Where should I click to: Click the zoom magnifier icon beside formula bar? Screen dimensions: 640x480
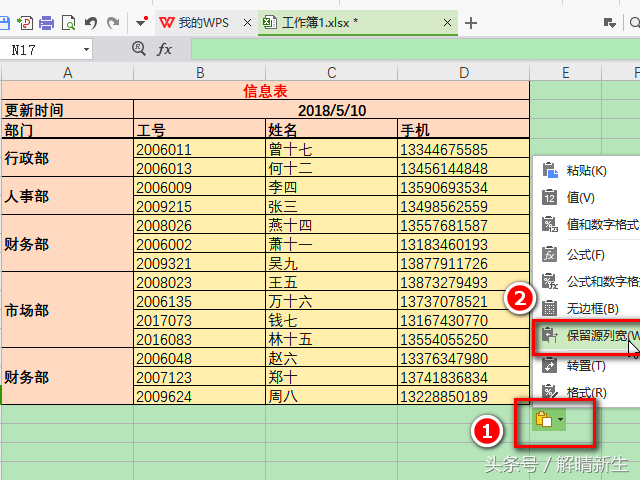[x=139, y=49]
